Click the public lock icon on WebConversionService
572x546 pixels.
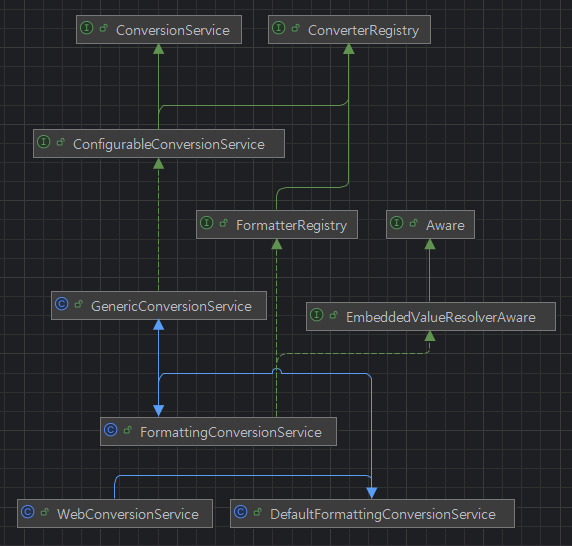pos(45,512)
